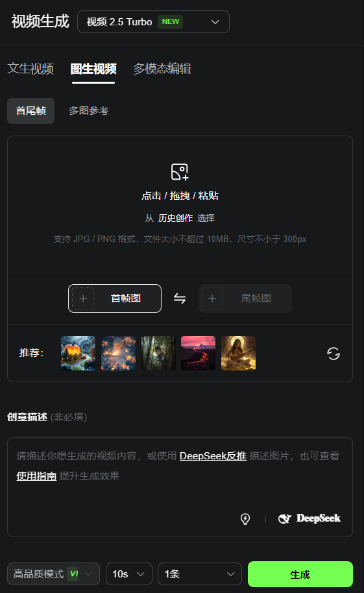Click the 历史创作 link

176,218
